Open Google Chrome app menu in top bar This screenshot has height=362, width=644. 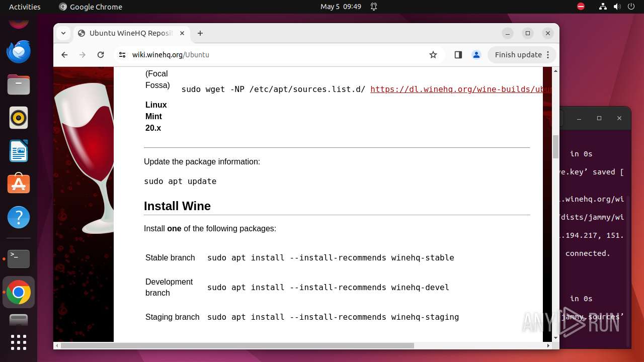[91, 7]
